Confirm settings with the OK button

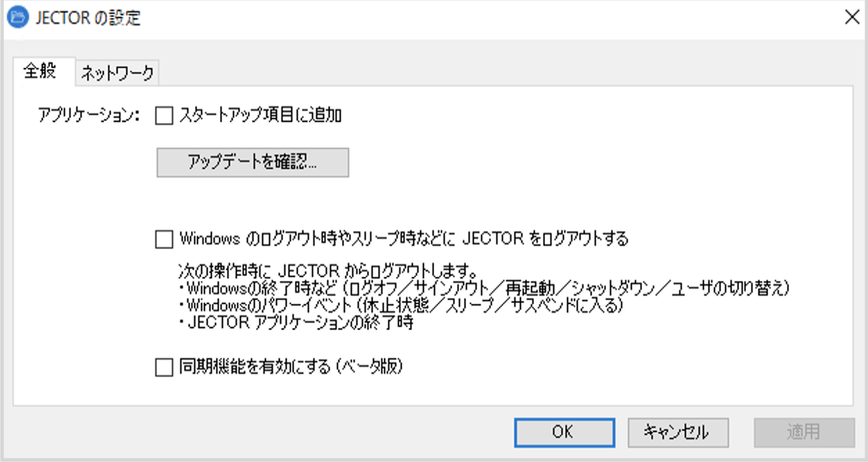click(x=564, y=432)
